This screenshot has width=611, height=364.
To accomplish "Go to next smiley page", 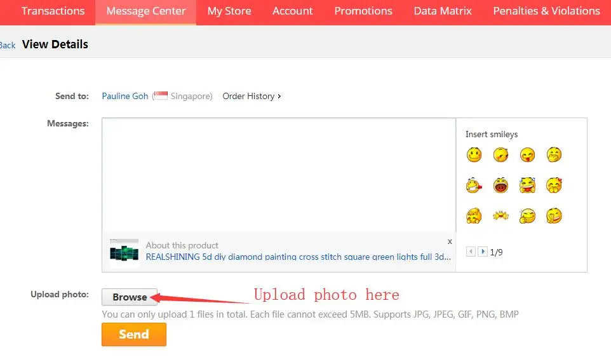I will [x=483, y=252].
